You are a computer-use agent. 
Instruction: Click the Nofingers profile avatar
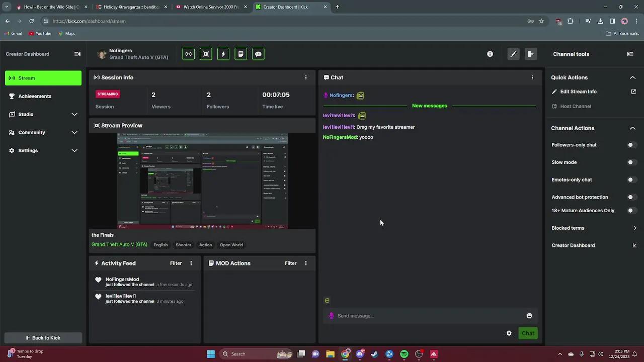102,54
